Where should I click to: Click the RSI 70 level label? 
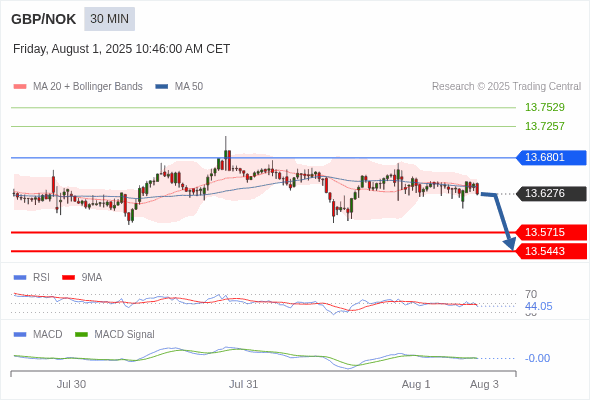[x=531, y=294]
